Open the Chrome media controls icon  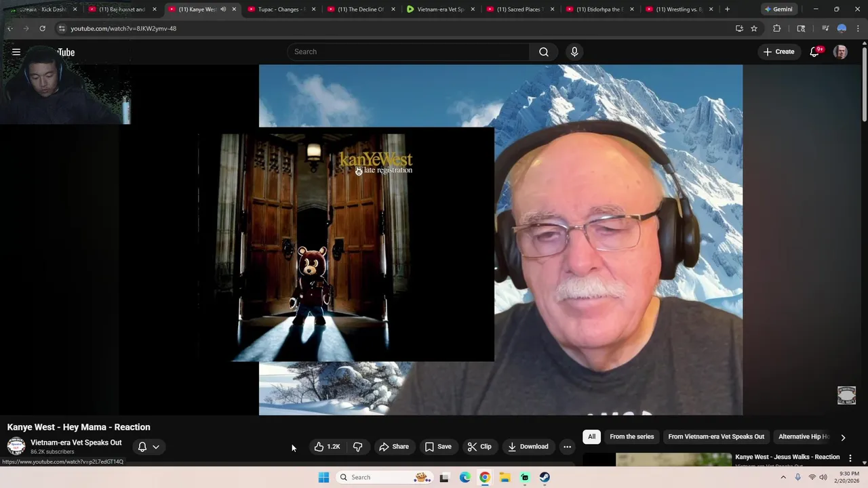[x=825, y=28]
